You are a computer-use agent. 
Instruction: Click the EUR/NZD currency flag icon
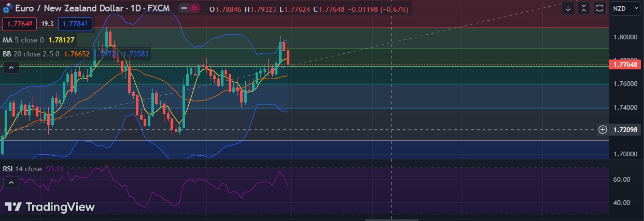[x=8, y=9]
